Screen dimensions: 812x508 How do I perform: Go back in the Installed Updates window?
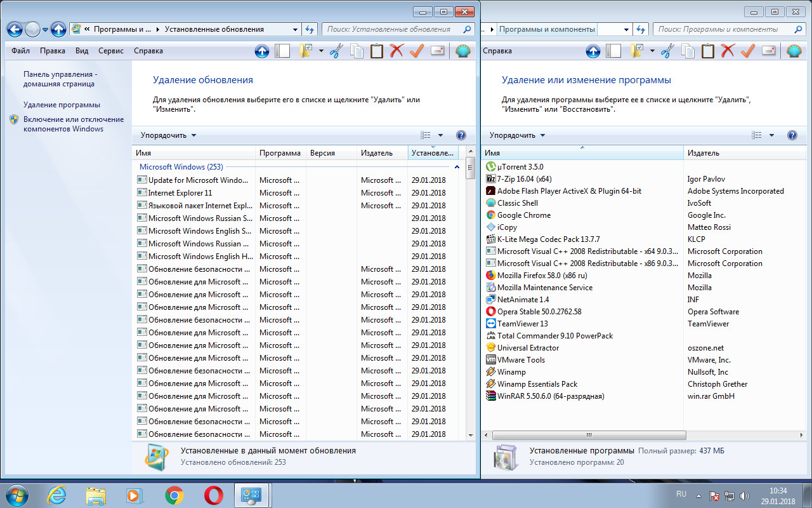click(15, 29)
